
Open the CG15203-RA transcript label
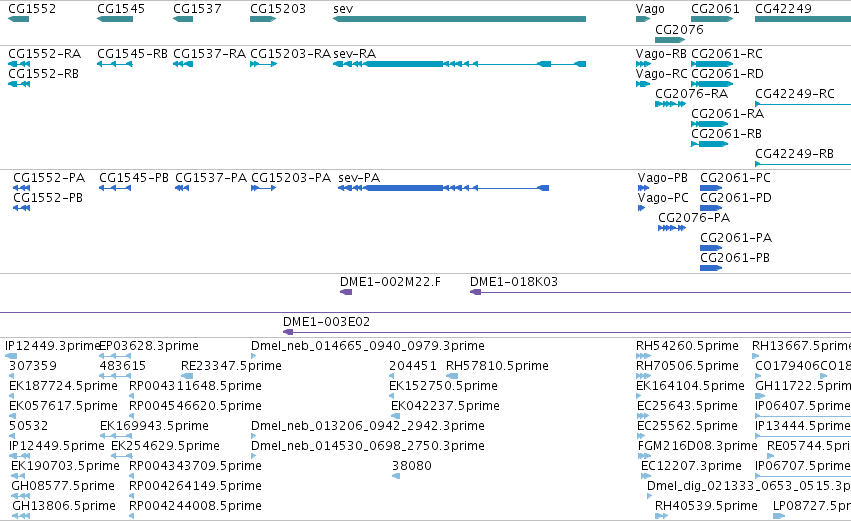[290, 54]
